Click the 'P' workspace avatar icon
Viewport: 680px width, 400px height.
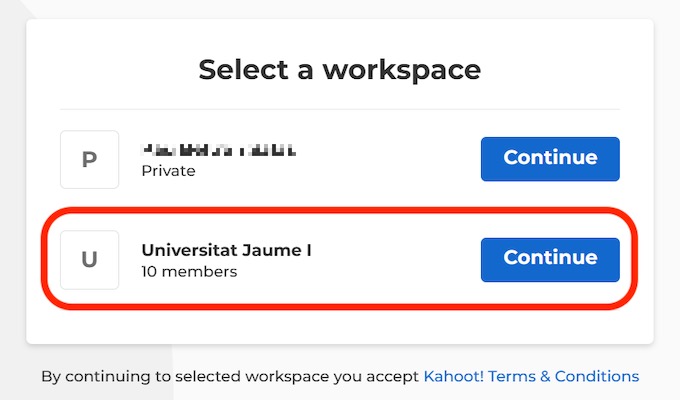(x=89, y=160)
